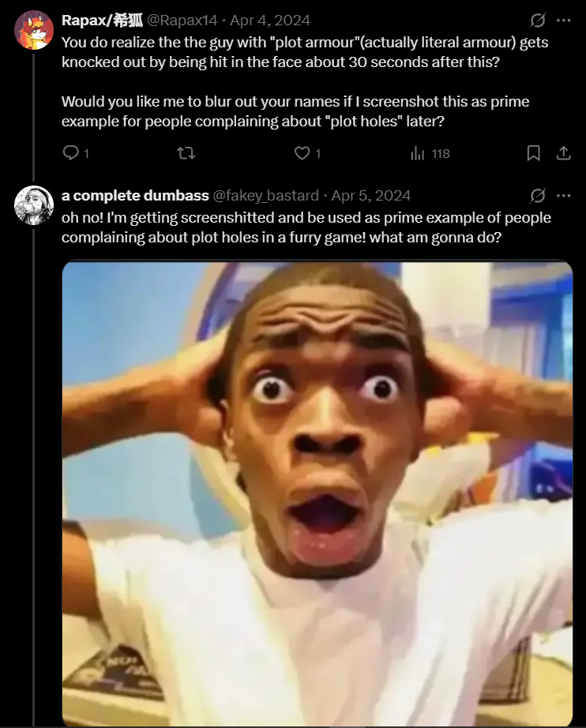Open the @fakey_bastard handle link
The height and width of the screenshot is (728, 586).
pos(265,196)
